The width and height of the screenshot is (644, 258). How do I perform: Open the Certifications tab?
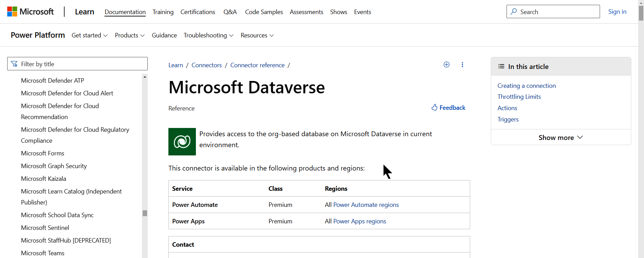[x=198, y=12]
